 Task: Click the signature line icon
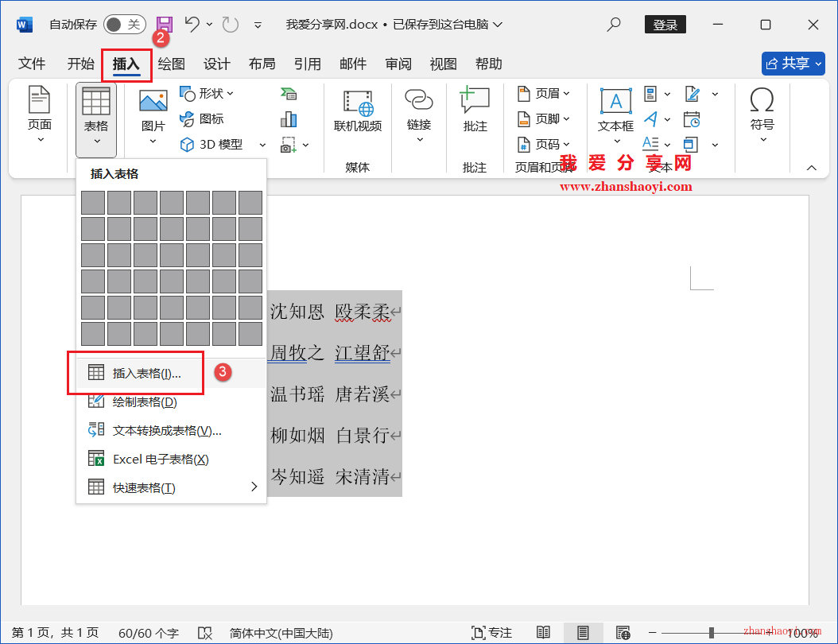692,94
